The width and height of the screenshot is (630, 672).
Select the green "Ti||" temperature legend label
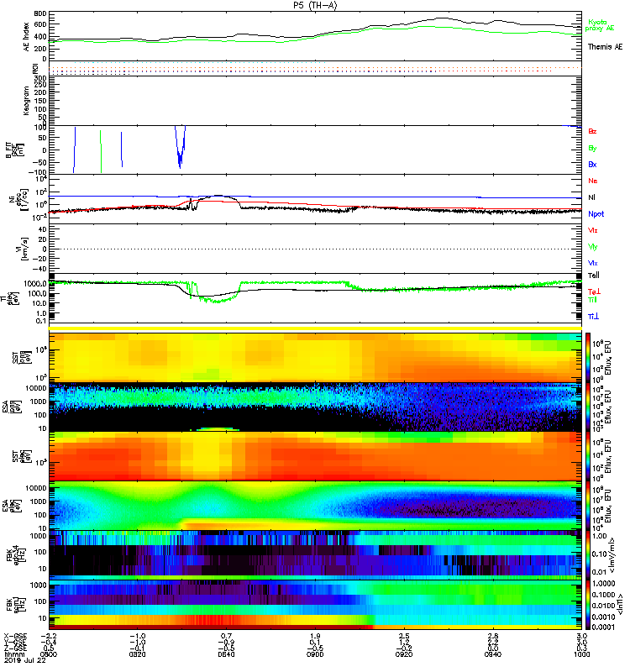tap(592, 300)
